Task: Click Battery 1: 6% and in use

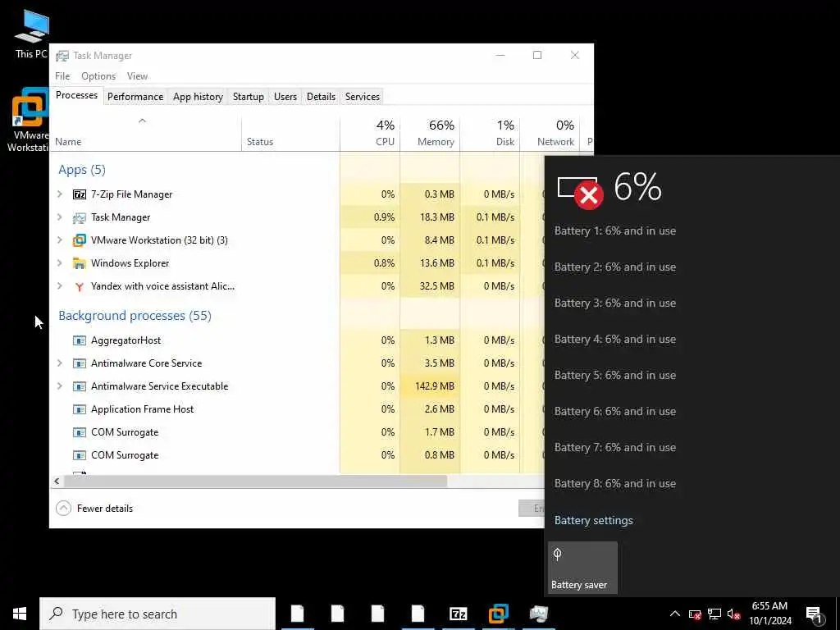Action: click(615, 231)
